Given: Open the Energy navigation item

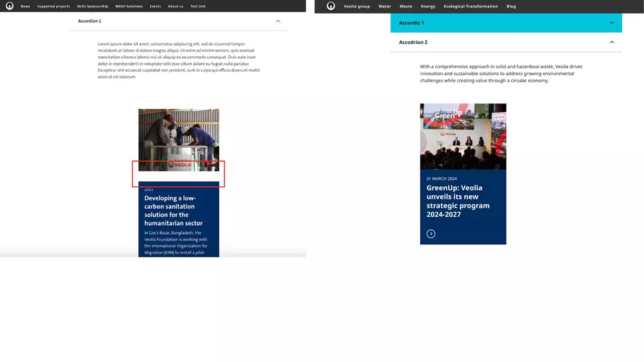Looking at the screenshot, I should point(428,6).
